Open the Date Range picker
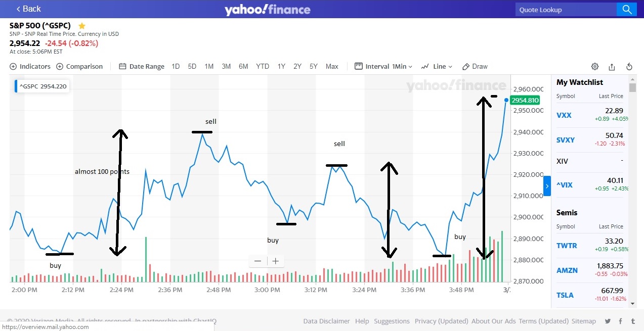644x331 pixels. (142, 66)
